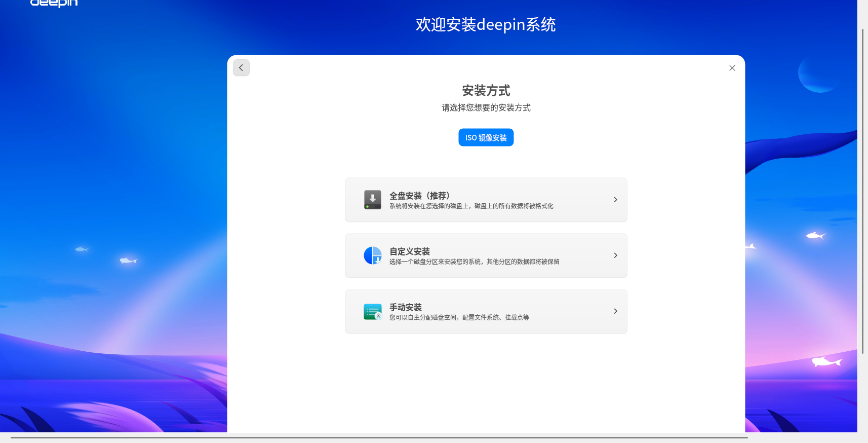Click the 安装方式 heading
Image resolution: width=868 pixels, height=443 pixels.
486,91
